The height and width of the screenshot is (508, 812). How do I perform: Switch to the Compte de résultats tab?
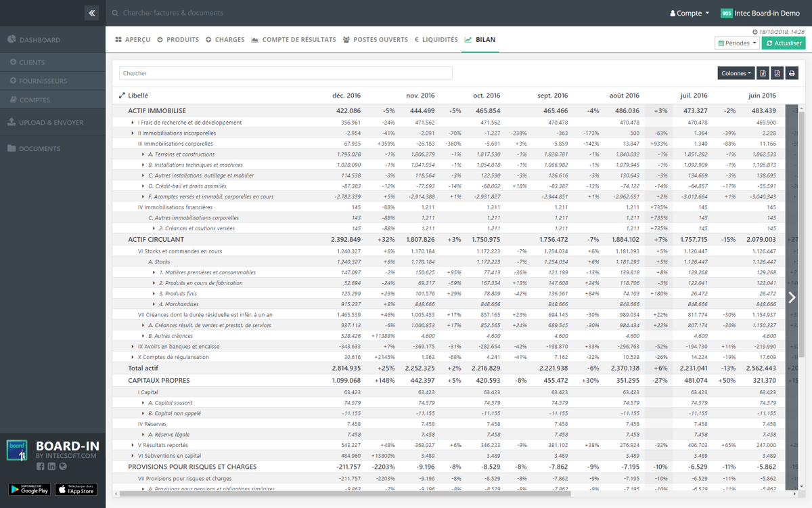click(x=293, y=40)
